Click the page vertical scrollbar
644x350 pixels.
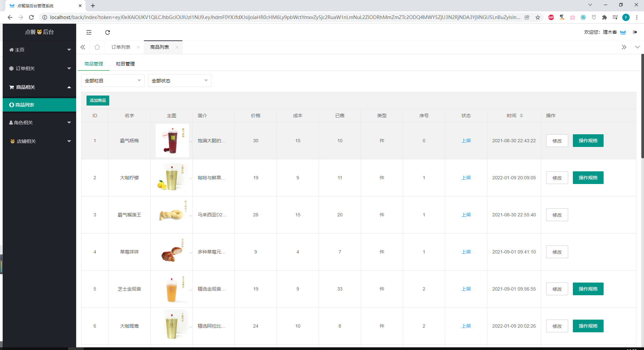pyautogui.click(x=642, y=106)
